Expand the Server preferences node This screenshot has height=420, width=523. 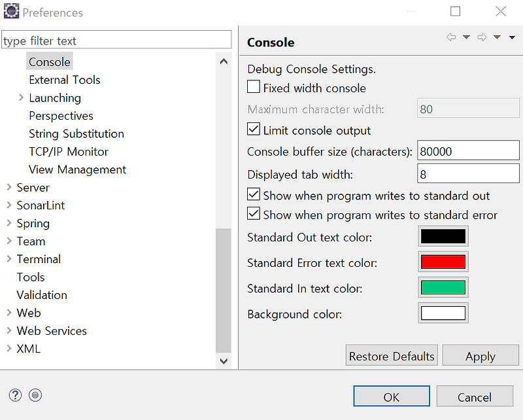[x=9, y=187]
